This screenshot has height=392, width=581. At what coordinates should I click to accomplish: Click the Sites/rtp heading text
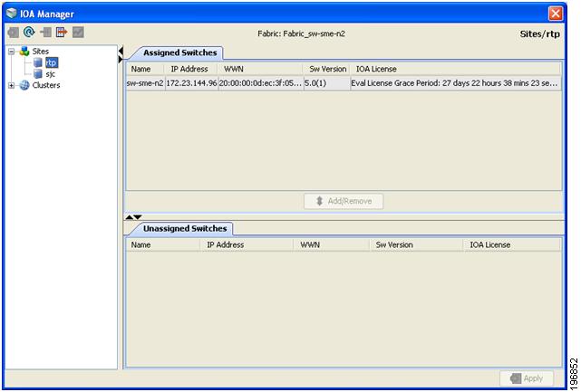point(539,34)
